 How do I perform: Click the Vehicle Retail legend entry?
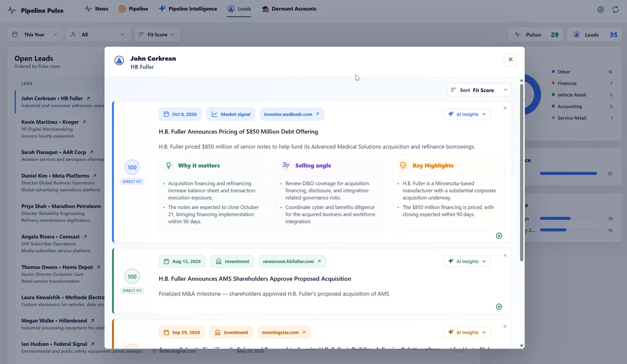[582, 95]
